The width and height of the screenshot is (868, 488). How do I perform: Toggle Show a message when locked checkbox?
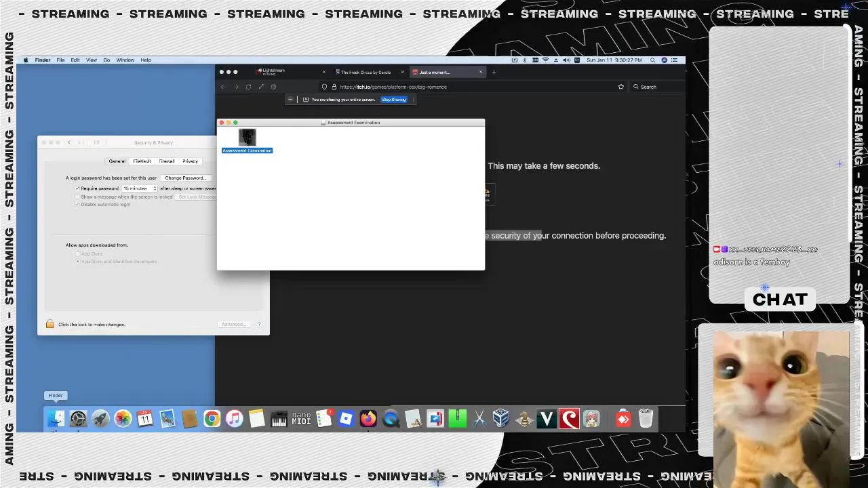pyautogui.click(x=77, y=197)
